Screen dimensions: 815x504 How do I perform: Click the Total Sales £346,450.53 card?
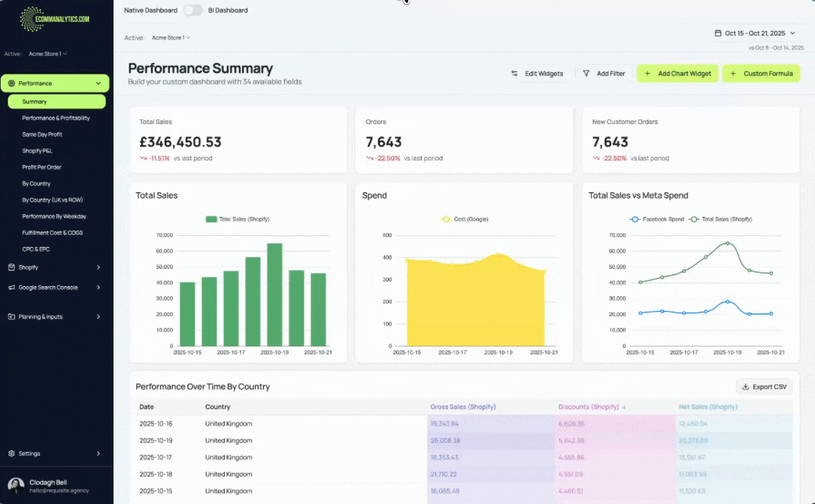(239, 140)
